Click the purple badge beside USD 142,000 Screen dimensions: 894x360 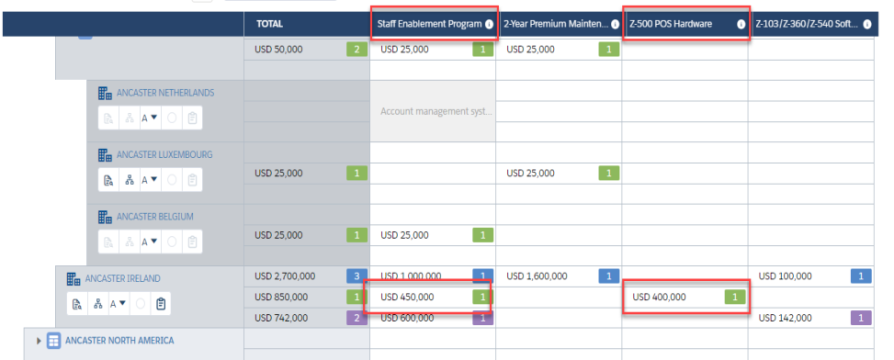[861, 318]
